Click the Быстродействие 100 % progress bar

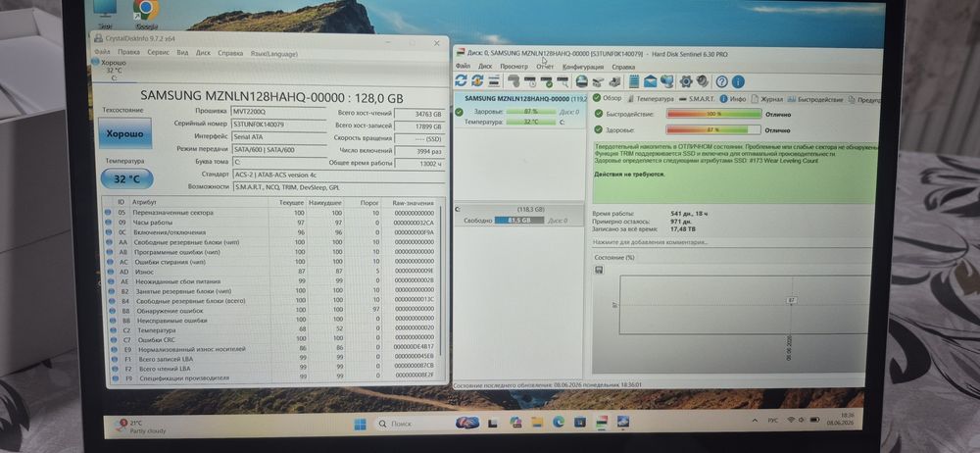713,114
